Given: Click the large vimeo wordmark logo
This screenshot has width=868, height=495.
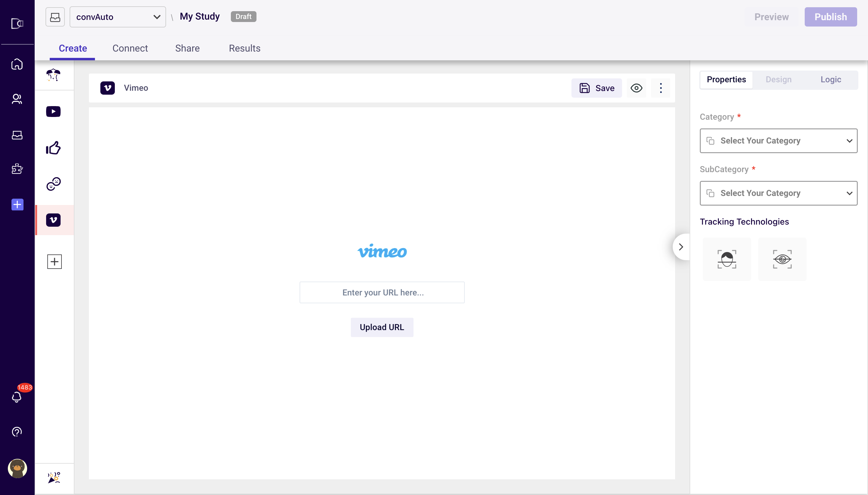Looking at the screenshot, I should tap(382, 251).
